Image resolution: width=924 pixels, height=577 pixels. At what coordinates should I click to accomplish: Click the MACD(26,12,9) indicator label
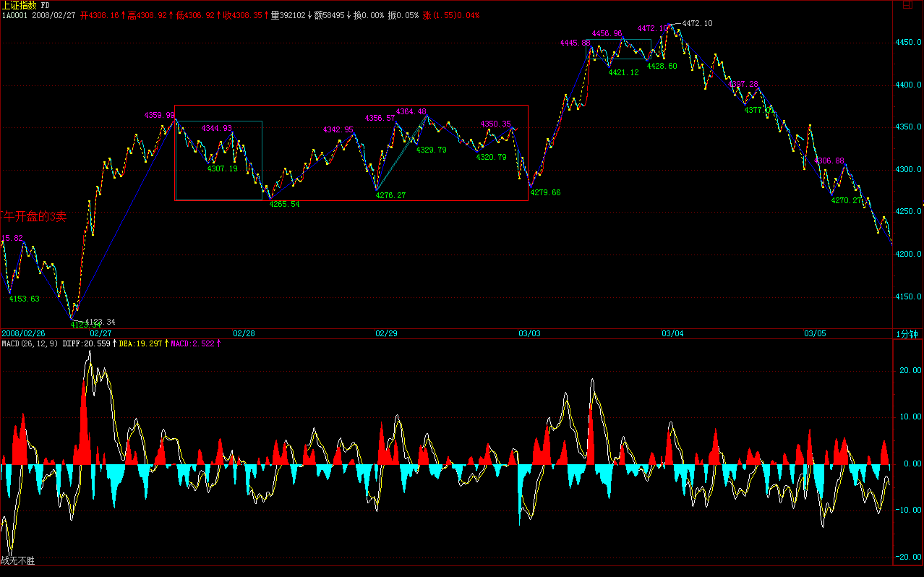click(x=30, y=343)
